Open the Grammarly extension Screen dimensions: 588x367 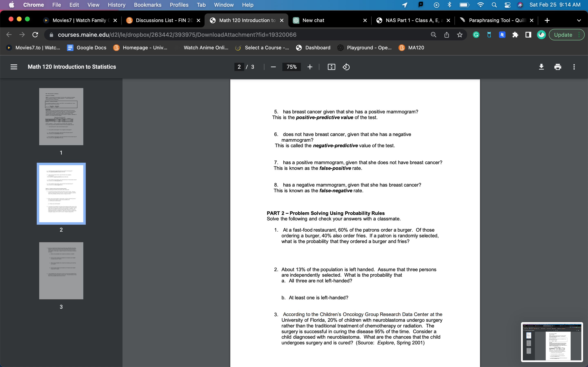point(476,35)
